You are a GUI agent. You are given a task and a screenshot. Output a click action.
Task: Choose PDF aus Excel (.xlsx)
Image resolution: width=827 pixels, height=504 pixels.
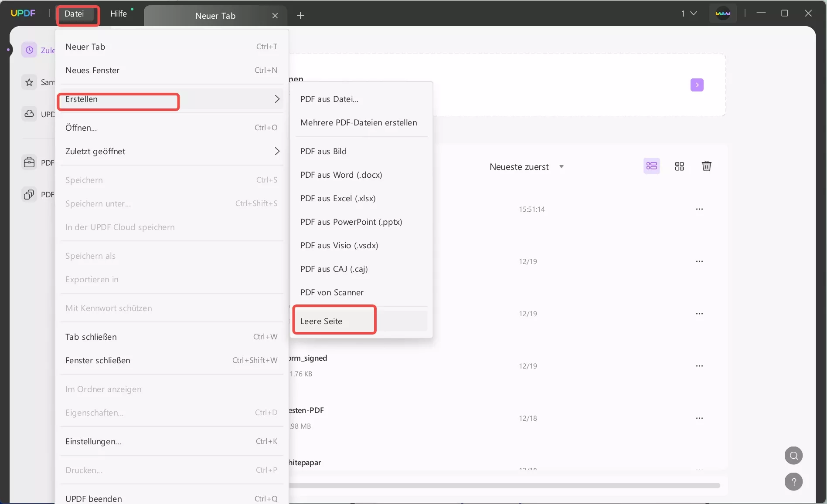[361, 198]
